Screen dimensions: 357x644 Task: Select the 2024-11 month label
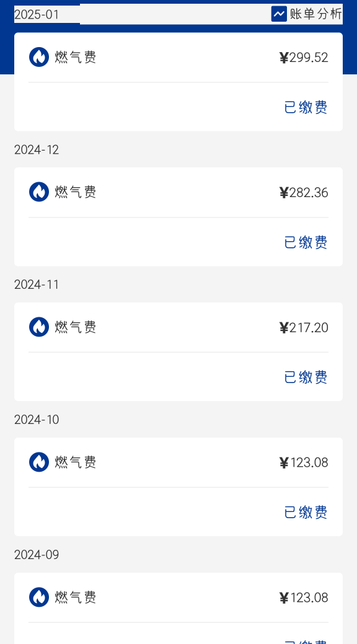[x=37, y=285]
